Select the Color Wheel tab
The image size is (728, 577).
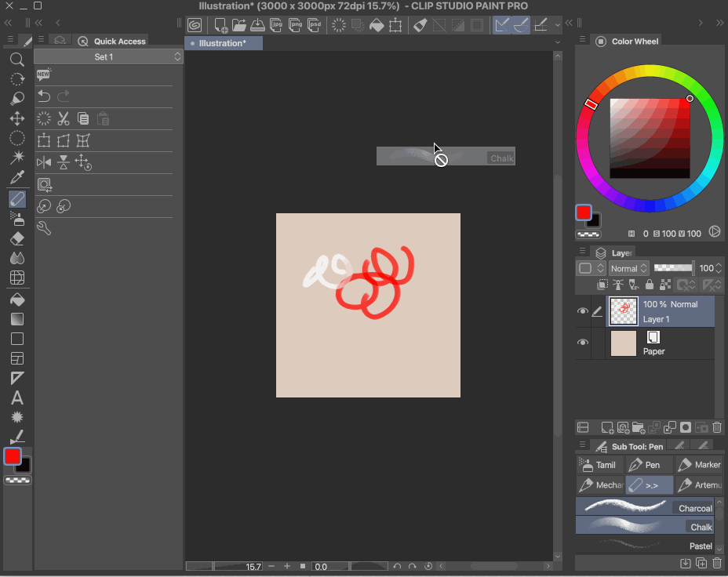pos(627,42)
